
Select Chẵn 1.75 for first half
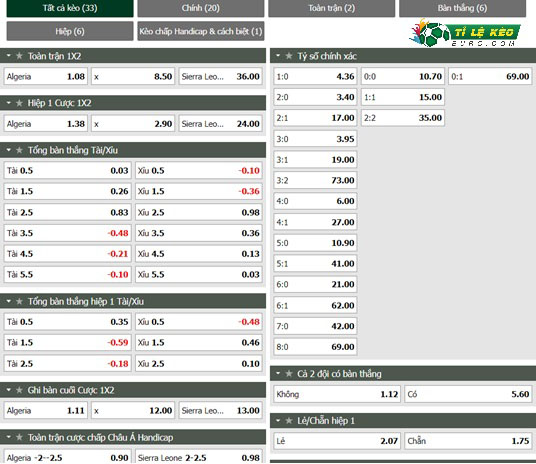[x=468, y=441]
